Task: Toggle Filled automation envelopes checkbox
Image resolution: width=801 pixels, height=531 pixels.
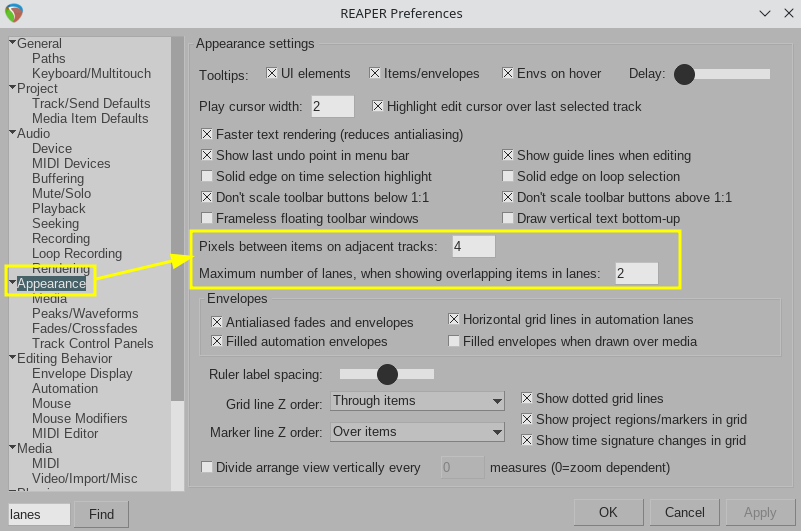Action: tap(217, 341)
